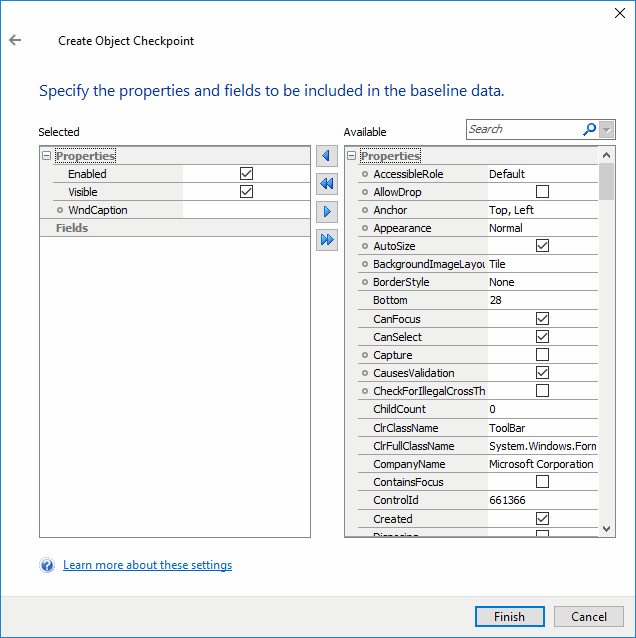636x638 pixels.
Task: Select the WndCaption property row
Action: 98,210
